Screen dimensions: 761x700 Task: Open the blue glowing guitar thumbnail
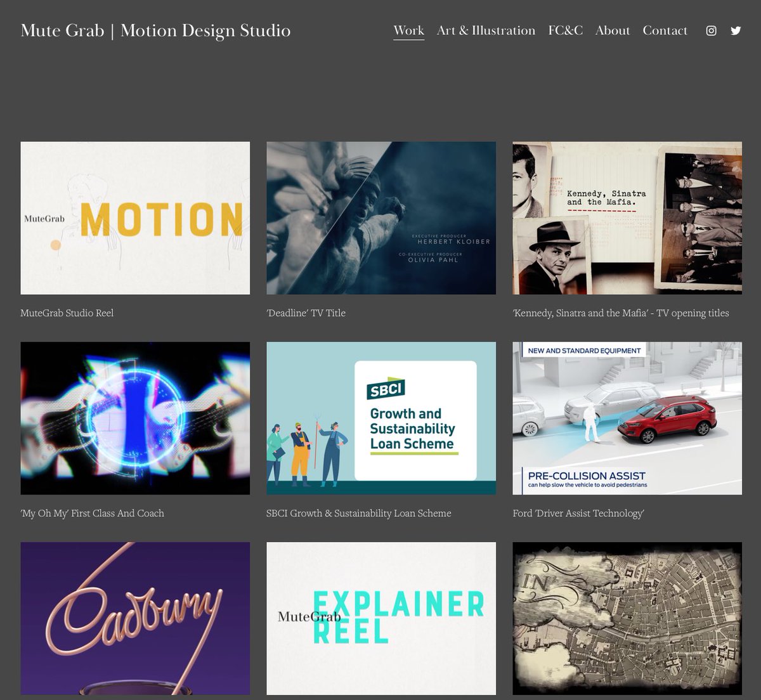coord(135,418)
